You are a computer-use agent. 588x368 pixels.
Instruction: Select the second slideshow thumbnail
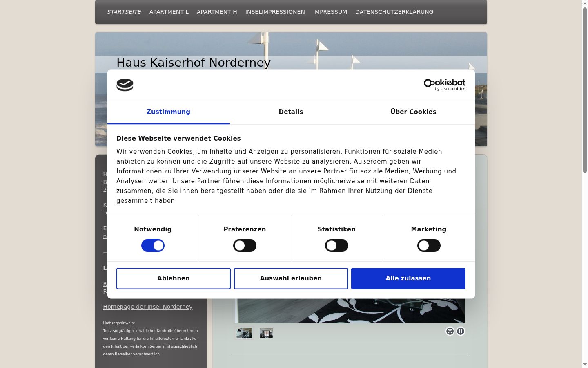pyautogui.click(x=266, y=333)
